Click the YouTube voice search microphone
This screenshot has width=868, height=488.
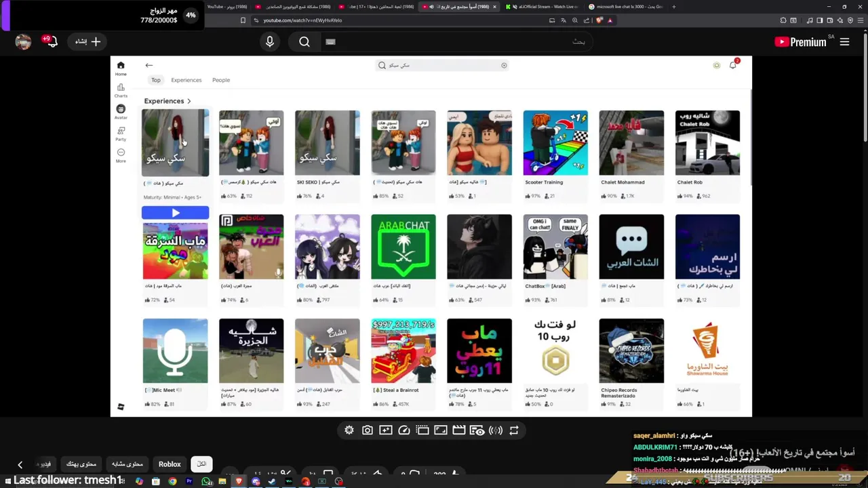pyautogui.click(x=270, y=42)
